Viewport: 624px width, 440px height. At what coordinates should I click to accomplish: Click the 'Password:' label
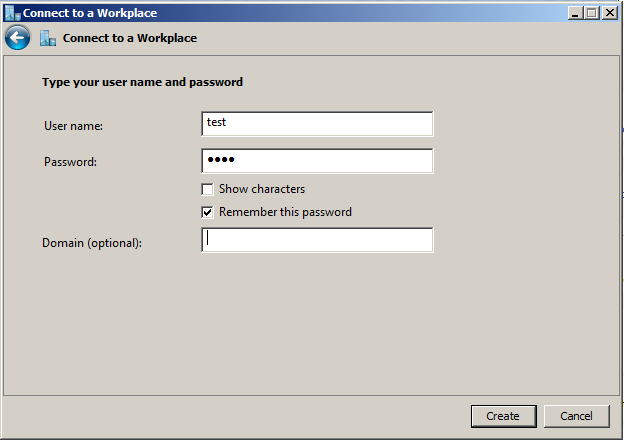tap(70, 162)
